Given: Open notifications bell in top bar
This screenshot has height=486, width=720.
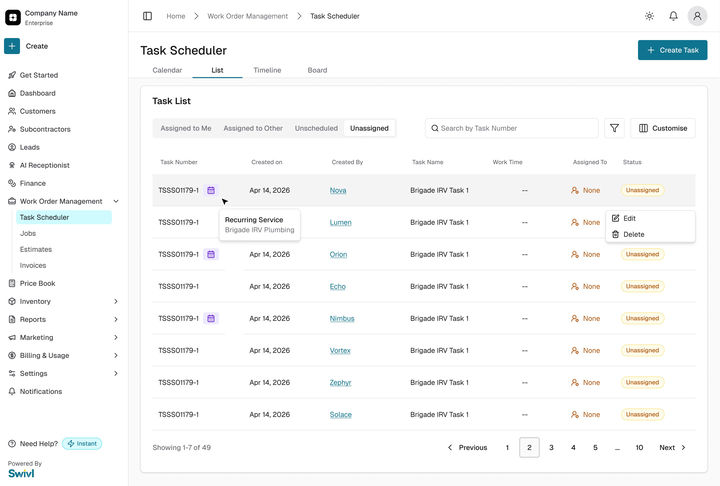Looking at the screenshot, I should (x=673, y=16).
